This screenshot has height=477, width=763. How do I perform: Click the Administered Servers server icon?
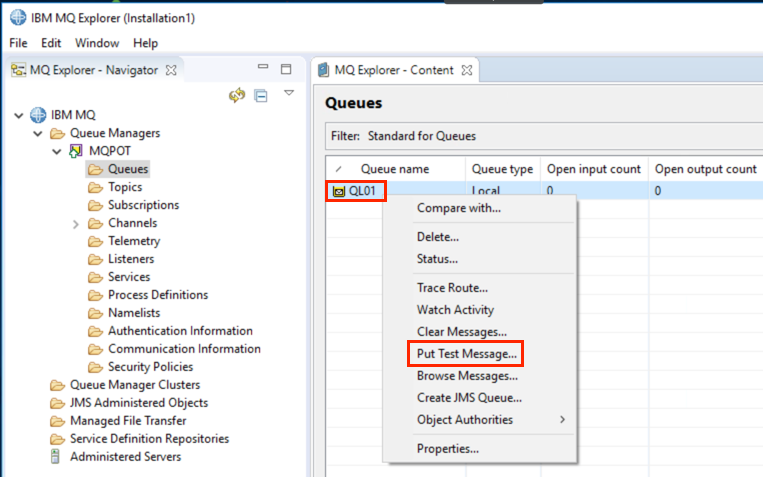55,457
